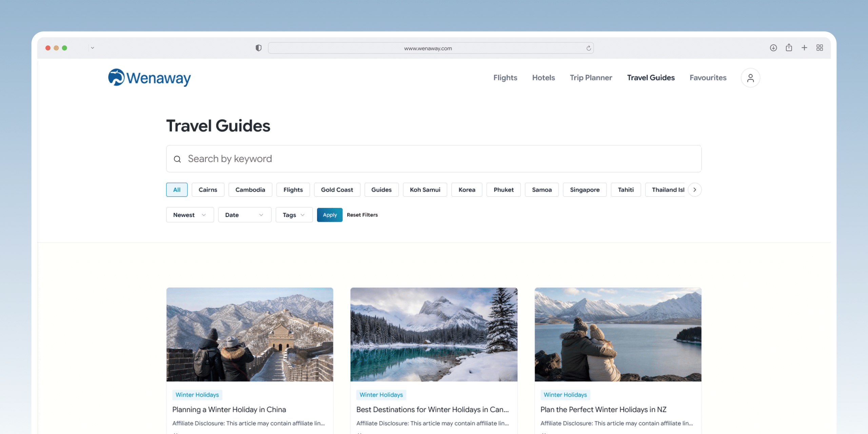Open the user profile icon
Viewport: 868px width, 434px height.
(x=750, y=78)
